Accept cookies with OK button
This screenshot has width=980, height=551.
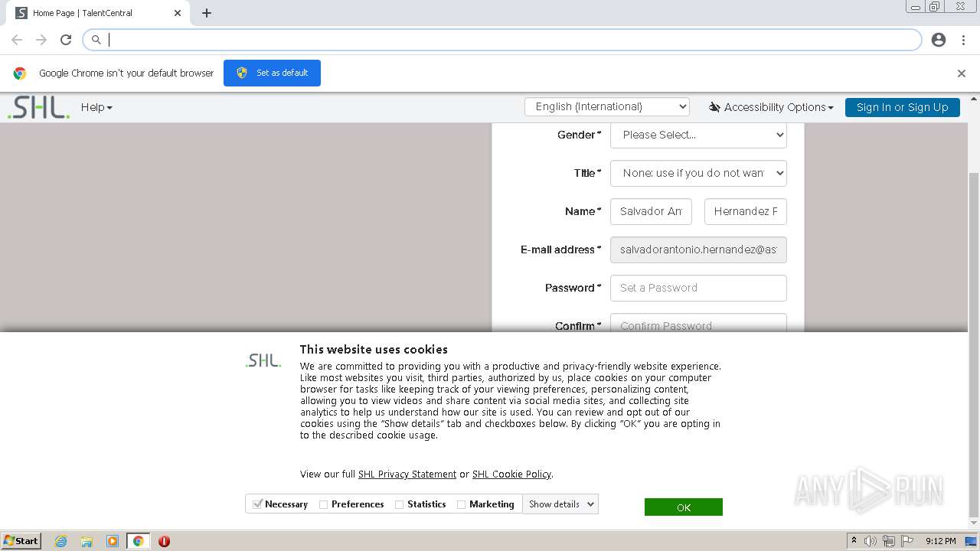pos(684,507)
